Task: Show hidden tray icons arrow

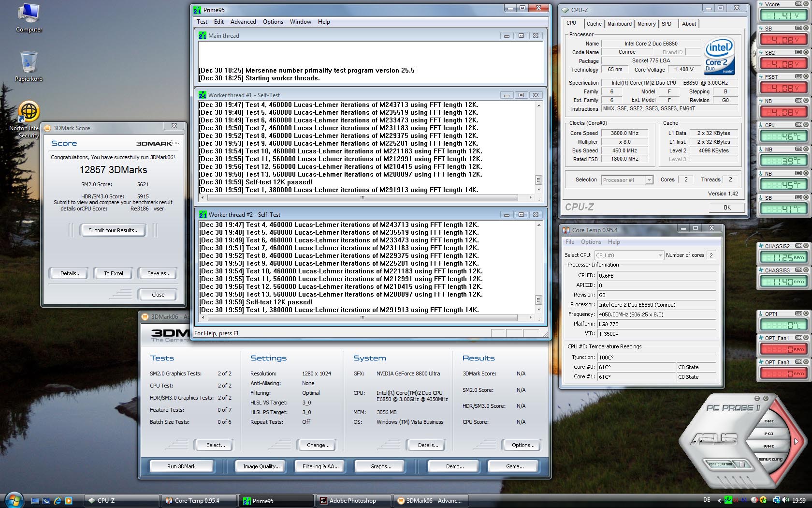Action: click(719, 500)
